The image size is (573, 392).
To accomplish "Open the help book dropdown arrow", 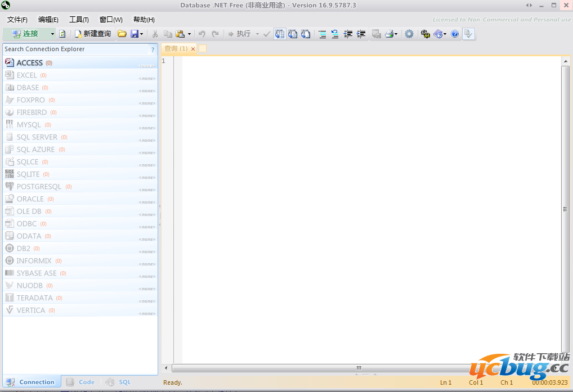I will (445, 34).
